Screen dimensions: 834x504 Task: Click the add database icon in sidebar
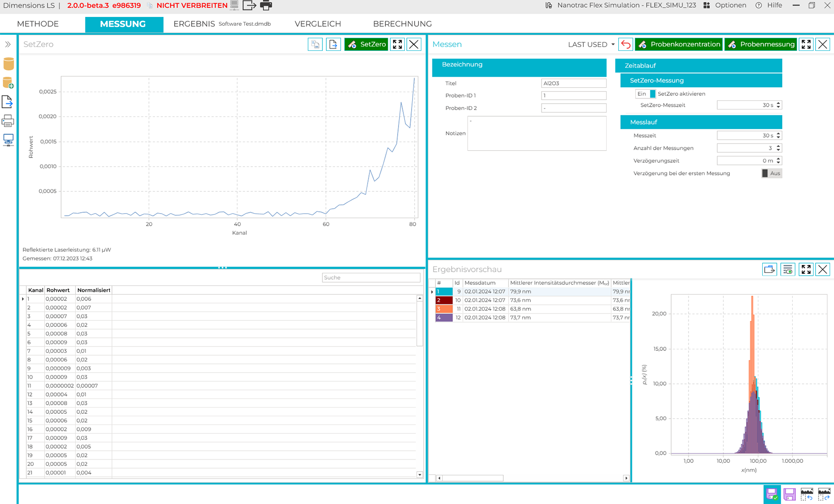coord(8,83)
